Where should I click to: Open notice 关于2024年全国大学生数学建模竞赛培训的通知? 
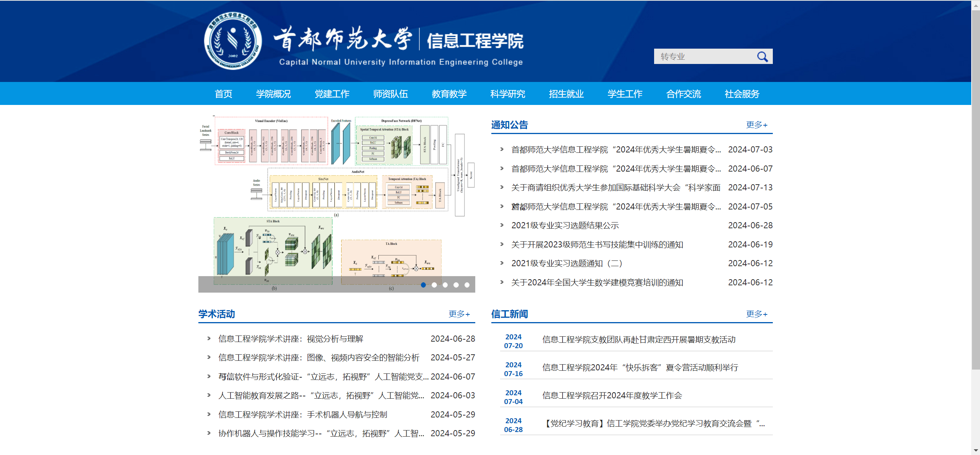click(x=597, y=283)
